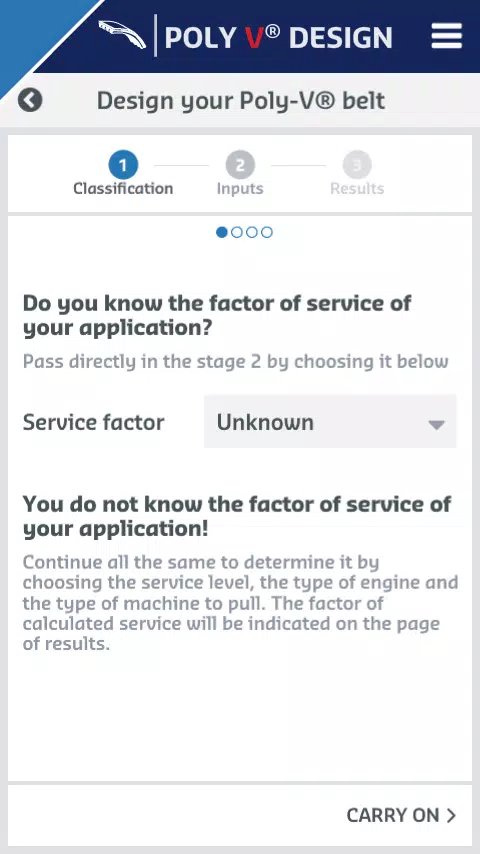Select the third page indicator dot

pyautogui.click(x=252, y=233)
